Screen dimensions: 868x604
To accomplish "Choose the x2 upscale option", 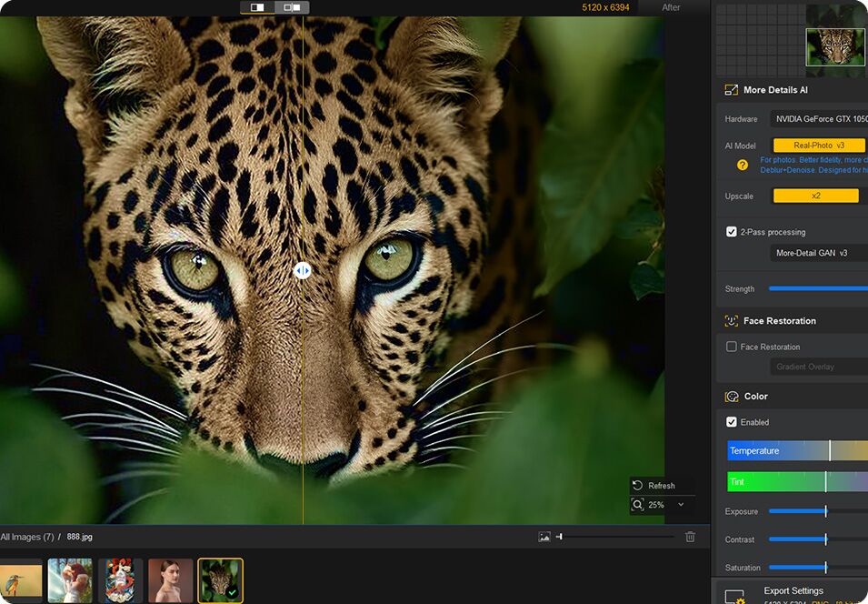I will [x=815, y=196].
